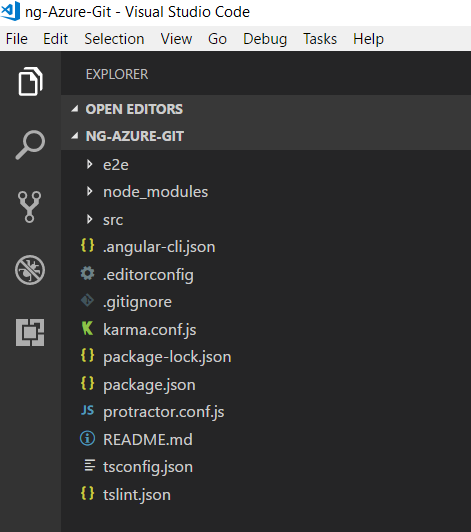Screen dimensions: 471x532
Task: Open the tslint.json file
Action: (137, 495)
